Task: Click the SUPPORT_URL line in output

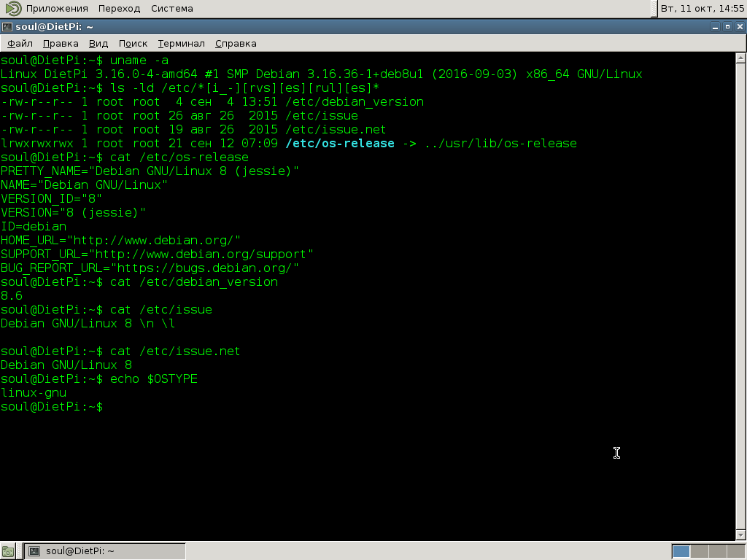Action: pos(158,254)
